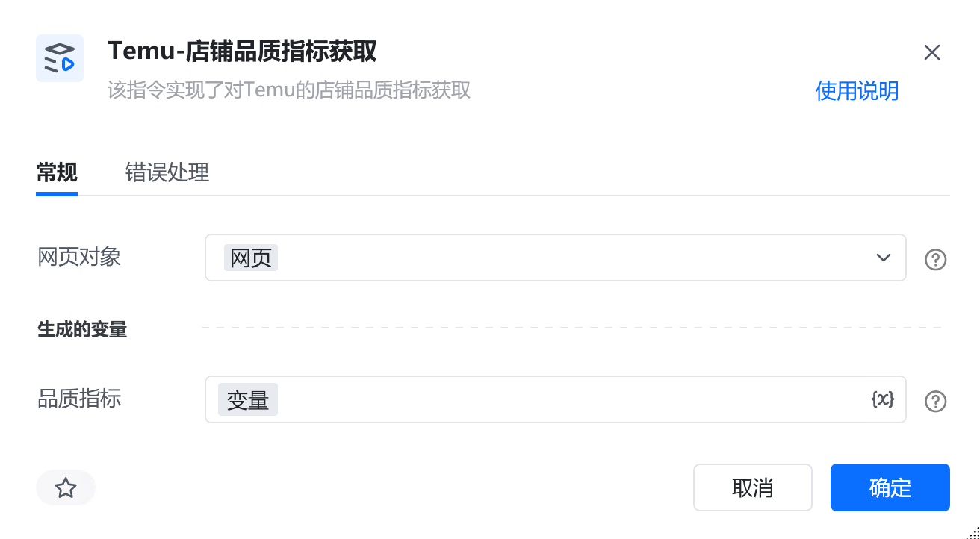Select the 变量 tag in the quality metric field
The height and width of the screenshot is (539, 980).
pos(247,399)
